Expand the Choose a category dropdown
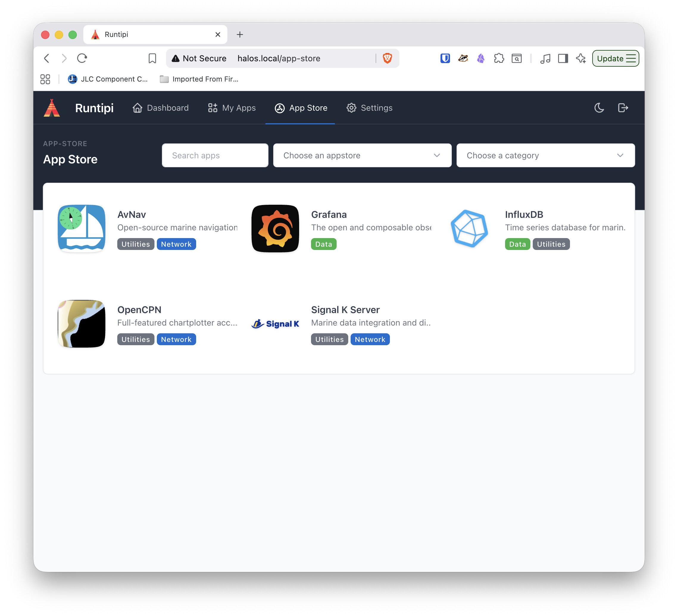 [545, 155]
